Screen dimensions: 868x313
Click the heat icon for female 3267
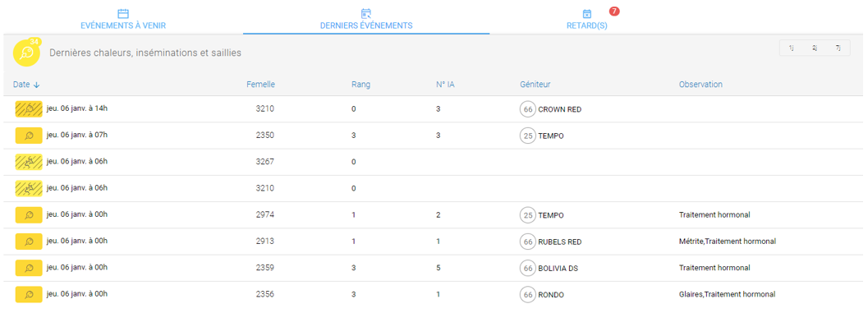[29, 162]
